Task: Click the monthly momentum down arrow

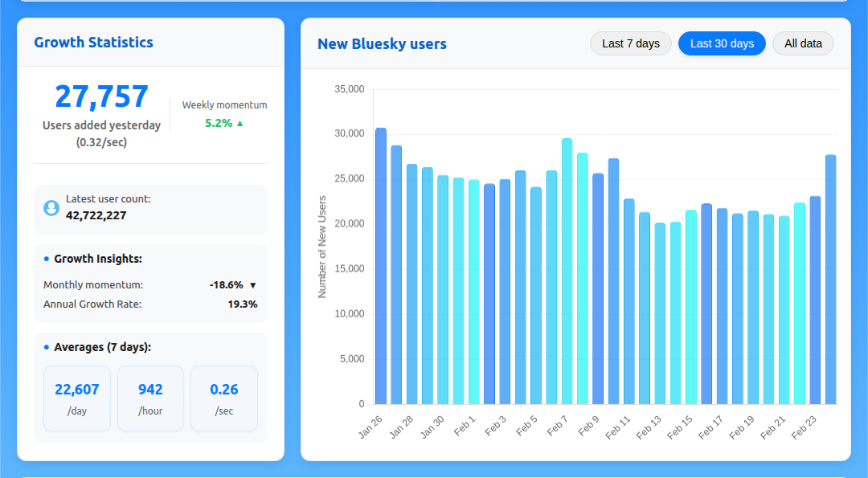Action: [x=252, y=285]
